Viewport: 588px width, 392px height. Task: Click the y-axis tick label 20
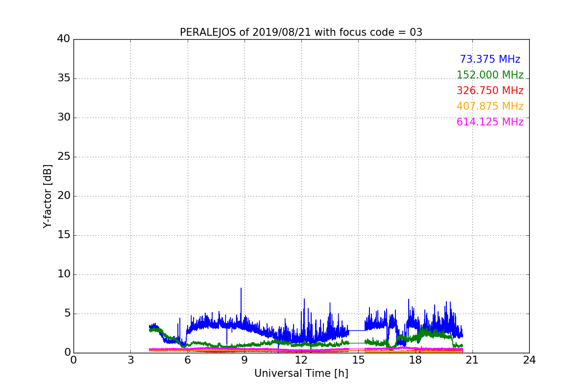pos(64,196)
